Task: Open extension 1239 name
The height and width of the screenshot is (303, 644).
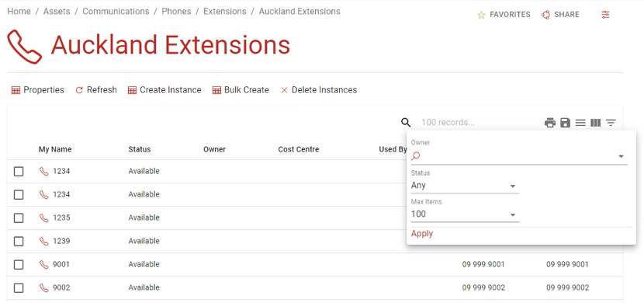Action: [61, 242]
